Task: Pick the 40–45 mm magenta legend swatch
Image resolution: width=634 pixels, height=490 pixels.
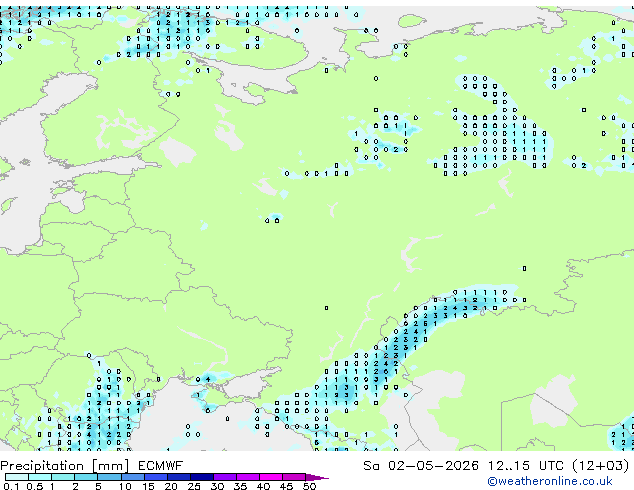Action: (271, 477)
